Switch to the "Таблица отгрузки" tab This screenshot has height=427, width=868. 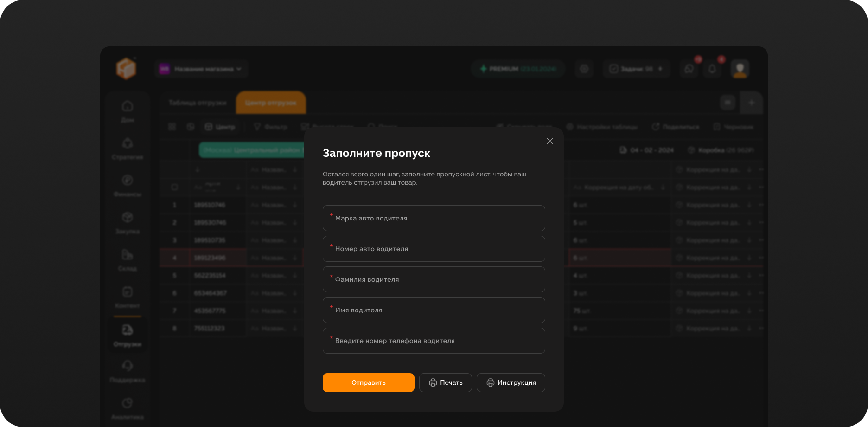(198, 103)
